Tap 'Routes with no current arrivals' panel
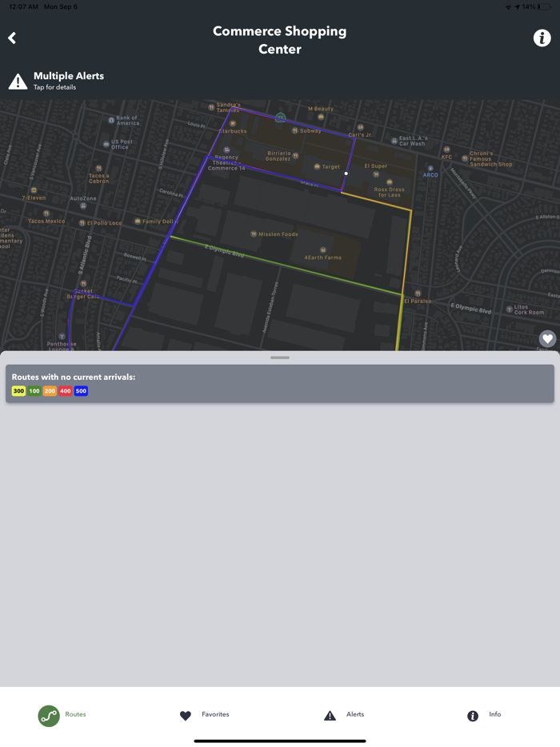This screenshot has width=560, height=747. pos(280,384)
